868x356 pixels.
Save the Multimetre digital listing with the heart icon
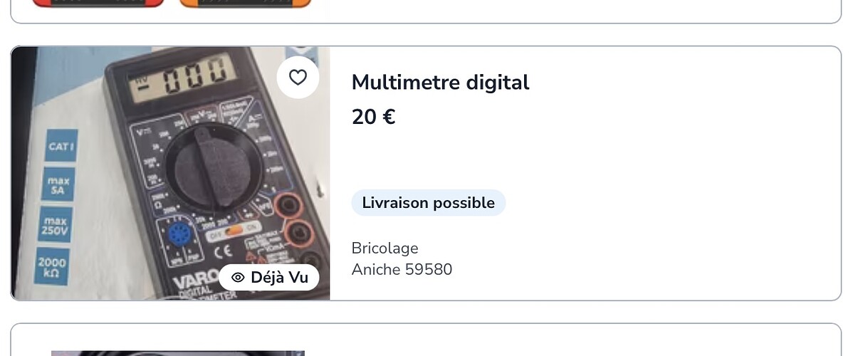coord(298,77)
